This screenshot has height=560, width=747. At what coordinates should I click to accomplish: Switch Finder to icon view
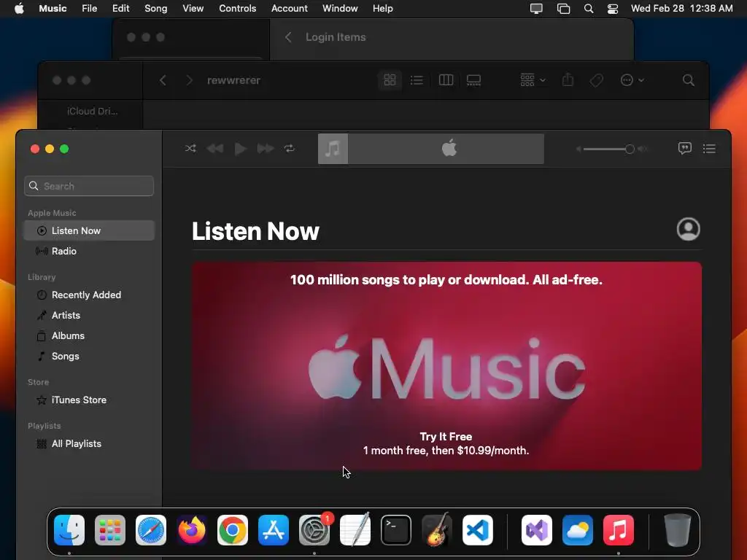pyautogui.click(x=390, y=80)
